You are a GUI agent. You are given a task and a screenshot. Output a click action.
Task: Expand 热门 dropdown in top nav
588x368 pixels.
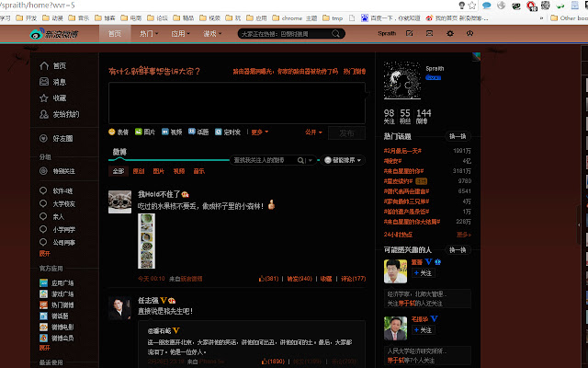click(x=149, y=34)
